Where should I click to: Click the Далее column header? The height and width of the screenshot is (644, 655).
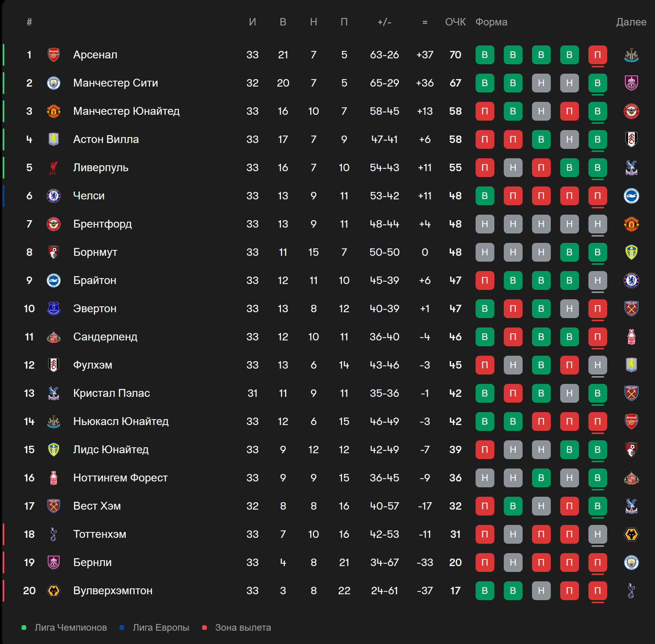(631, 22)
